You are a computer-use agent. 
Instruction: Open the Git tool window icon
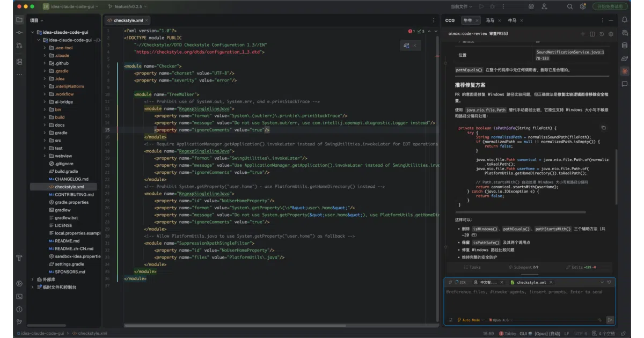pyautogui.click(x=19, y=322)
